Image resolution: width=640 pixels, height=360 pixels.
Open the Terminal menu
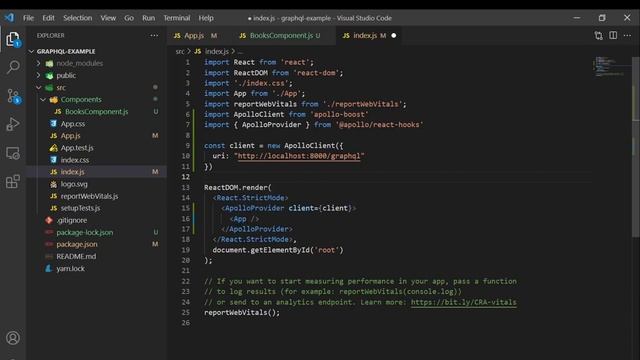coord(177,18)
